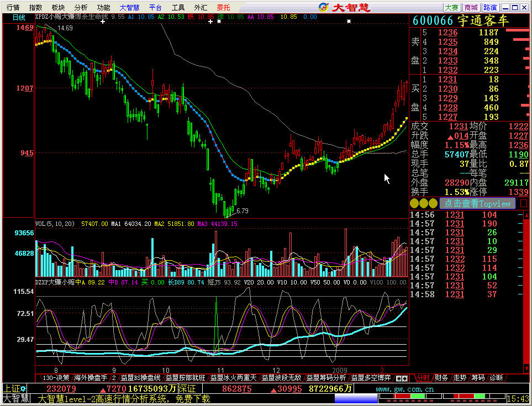
Task: Click the first white plus info marker above chart
Action: pos(103,22)
